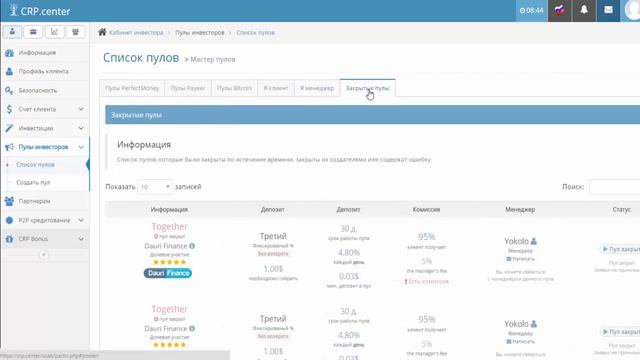Select Список пулов submenu item
Image resolution: width=640 pixels, height=360 pixels.
(x=36, y=164)
